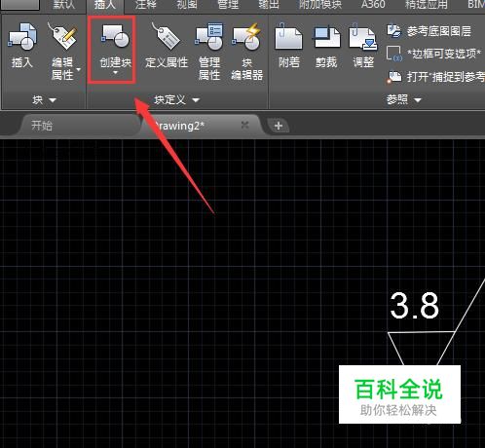485x448 pixels.
Task: Switch to the Manage (管理) ribbon tab
Action: (x=228, y=4)
